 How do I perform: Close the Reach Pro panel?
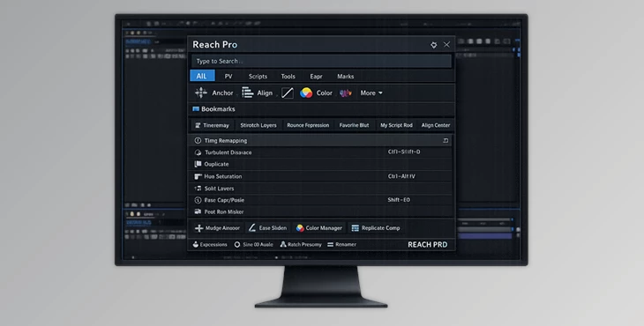click(x=447, y=45)
